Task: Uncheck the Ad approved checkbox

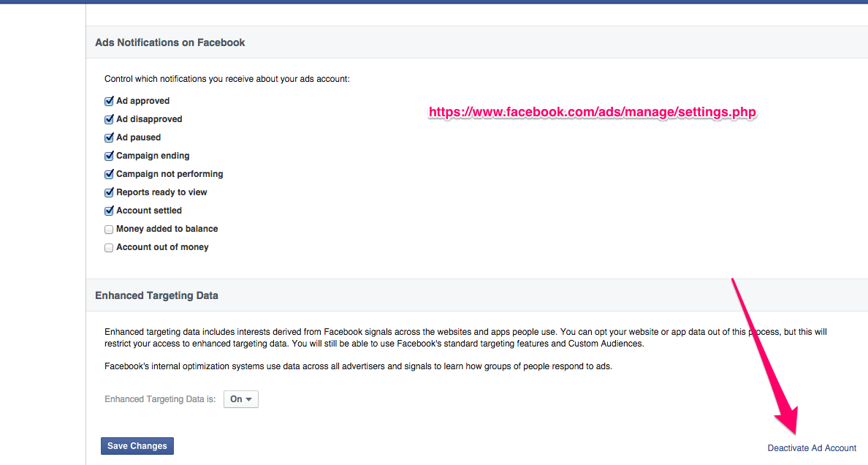Action: 109,102
